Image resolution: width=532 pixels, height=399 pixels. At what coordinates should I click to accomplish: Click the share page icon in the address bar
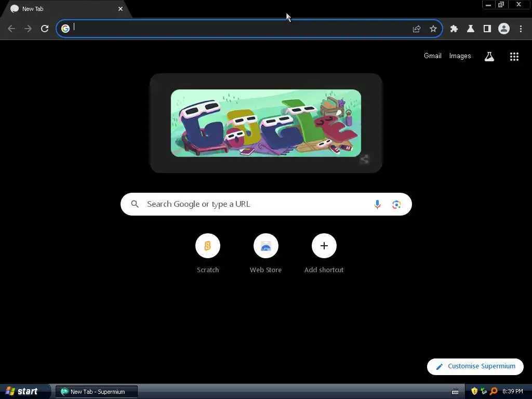[x=417, y=29]
